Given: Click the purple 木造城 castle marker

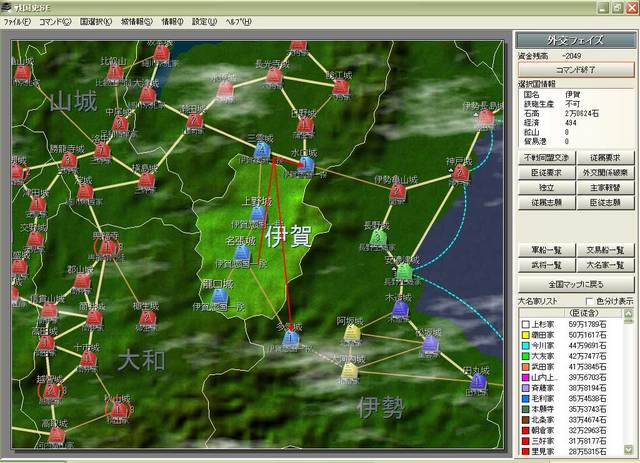Looking at the screenshot, I should (x=400, y=309).
